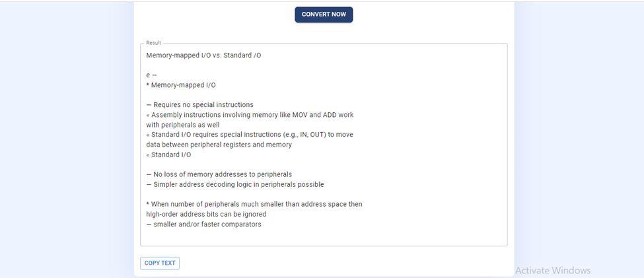Click 'Requires no special instructions' text

203,105
